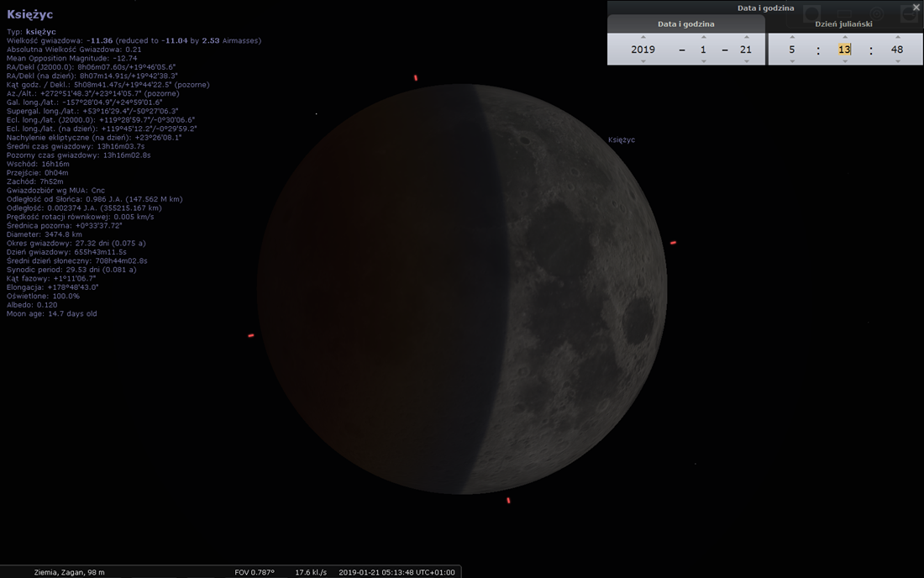Decrease seconds using the down arrow
This screenshot has width=924, height=578.
(x=897, y=61)
